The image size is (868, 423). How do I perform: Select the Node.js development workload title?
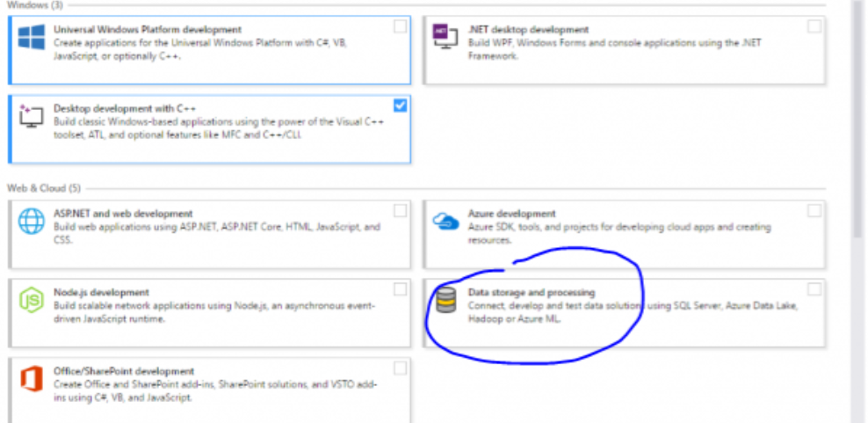coord(101,292)
